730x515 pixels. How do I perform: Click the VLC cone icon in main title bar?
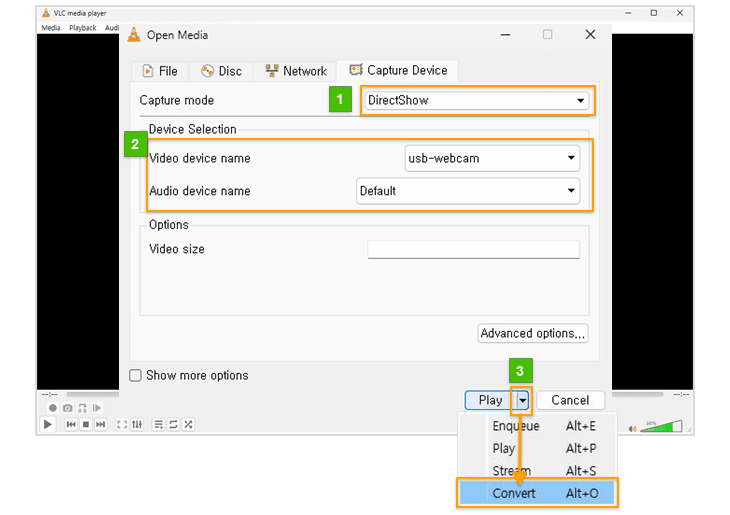[x=46, y=13]
